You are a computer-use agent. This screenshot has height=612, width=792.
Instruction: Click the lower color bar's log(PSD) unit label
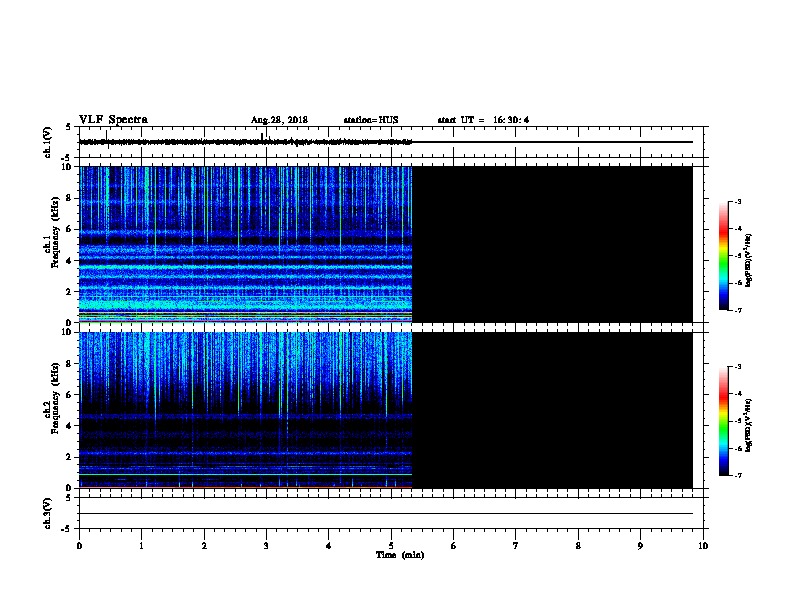click(749, 425)
